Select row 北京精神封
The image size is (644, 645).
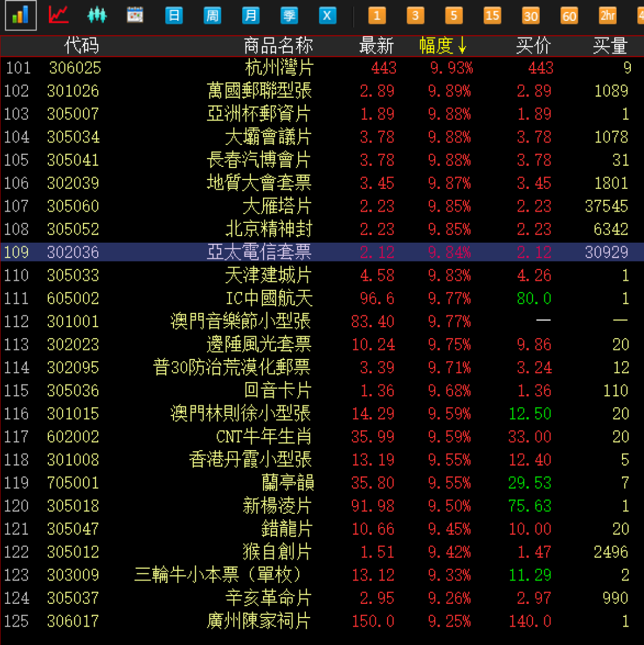tap(322, 229)
